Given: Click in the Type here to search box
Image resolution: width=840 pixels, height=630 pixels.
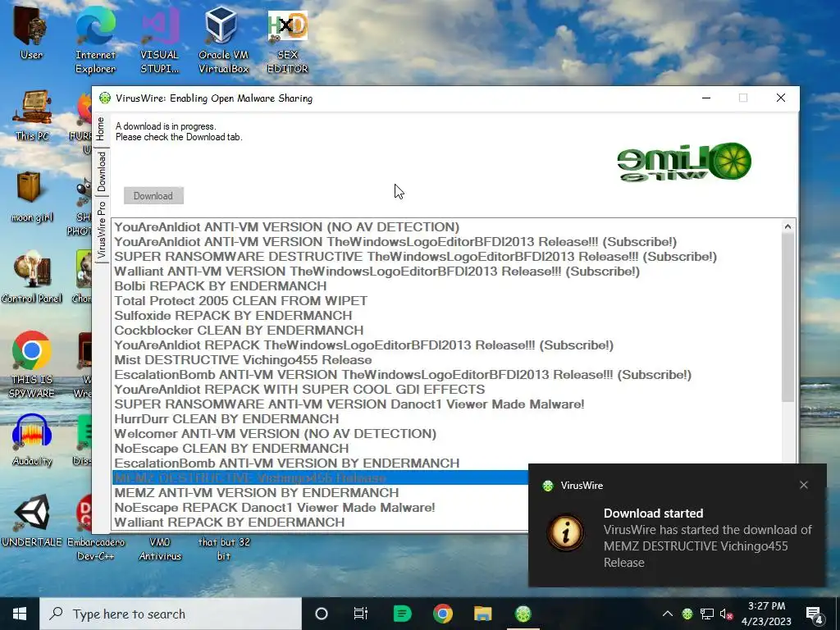Looking at the screenshot, I should [x=171, y=614].
